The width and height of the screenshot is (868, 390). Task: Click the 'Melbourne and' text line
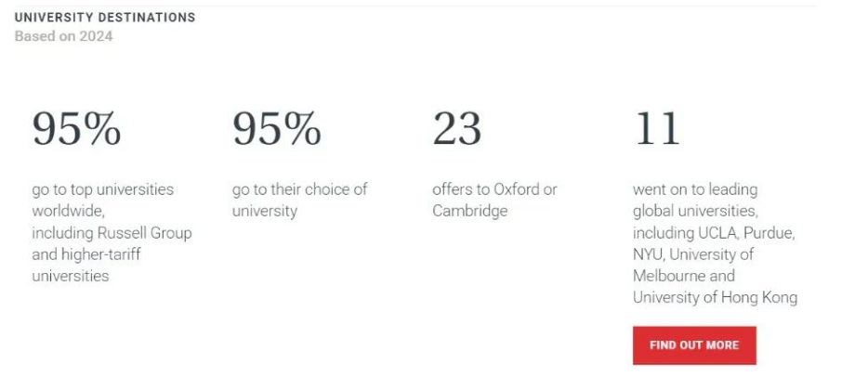click(684, 276)
